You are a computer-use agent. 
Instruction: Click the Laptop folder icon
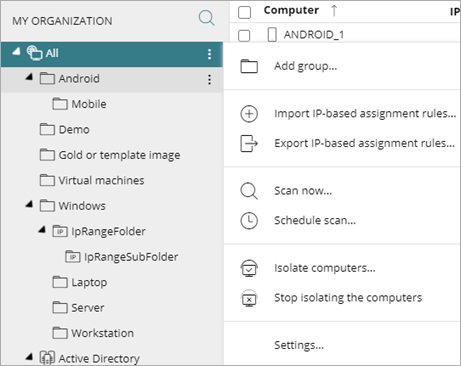point(60,282)
